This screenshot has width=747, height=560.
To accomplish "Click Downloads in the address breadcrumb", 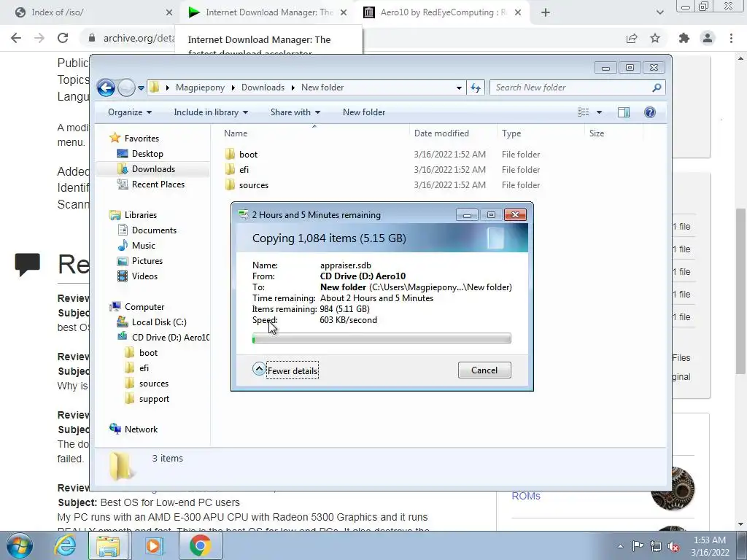I will pyautogui.click(x=263, y=87).
